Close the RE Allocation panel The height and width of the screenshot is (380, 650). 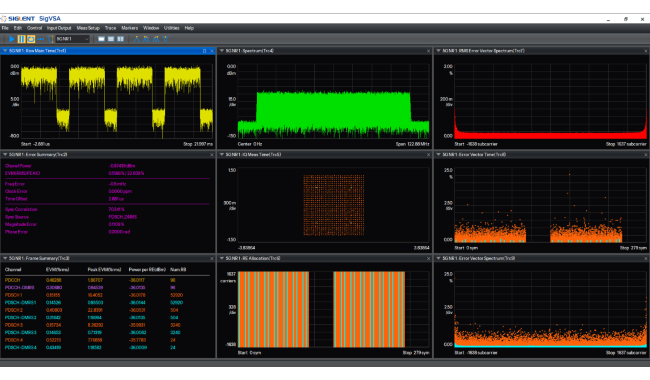pyautogui.click(x=429, y=258)
